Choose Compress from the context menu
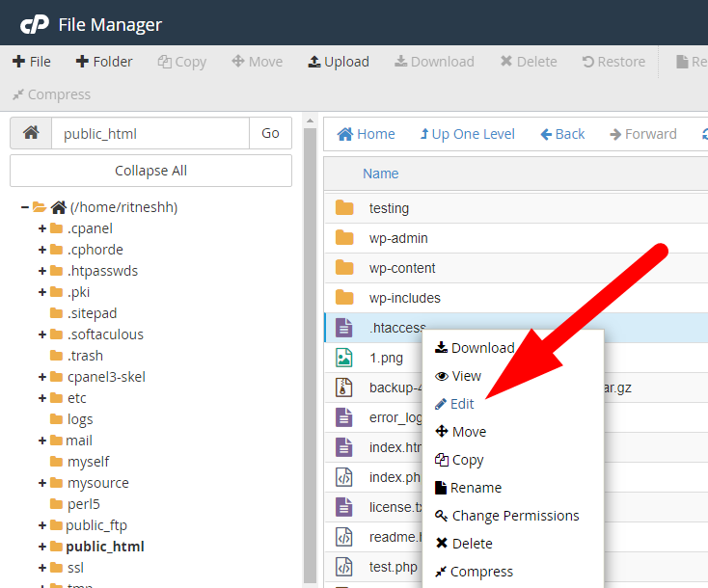The image size is (708, 588). coord(474,572)
